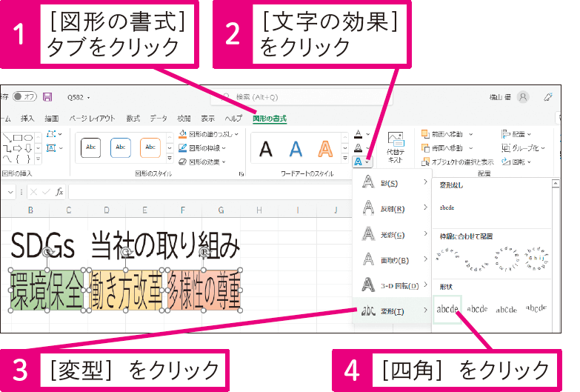Switch to ページ レイアウト tab
This screenshot has width=580, height=392.
point(92,119)
